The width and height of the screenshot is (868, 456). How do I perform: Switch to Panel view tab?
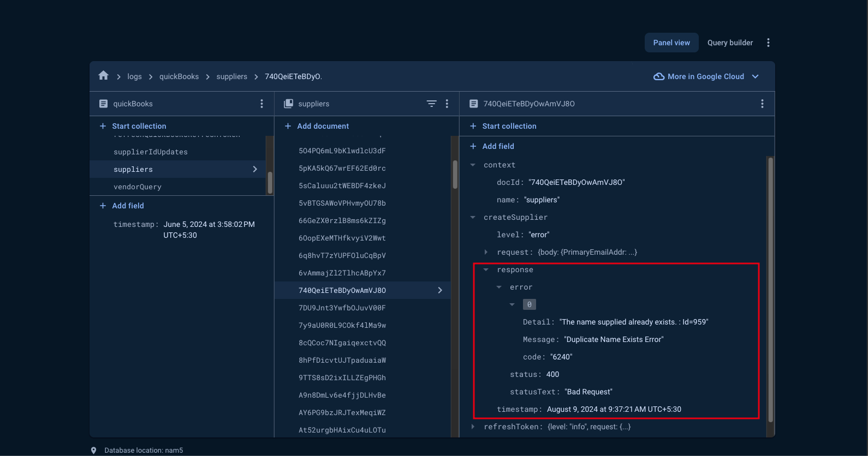coord(671,43)
